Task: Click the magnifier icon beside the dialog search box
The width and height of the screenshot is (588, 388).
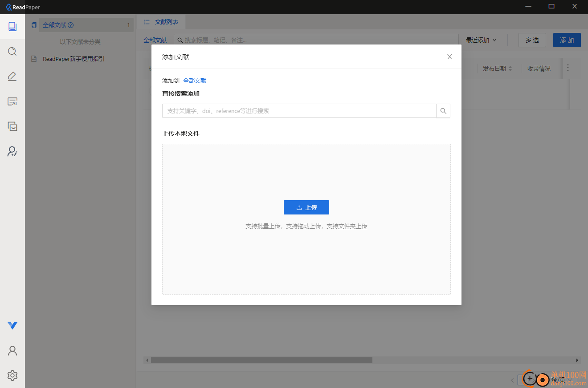Action: 443,111
